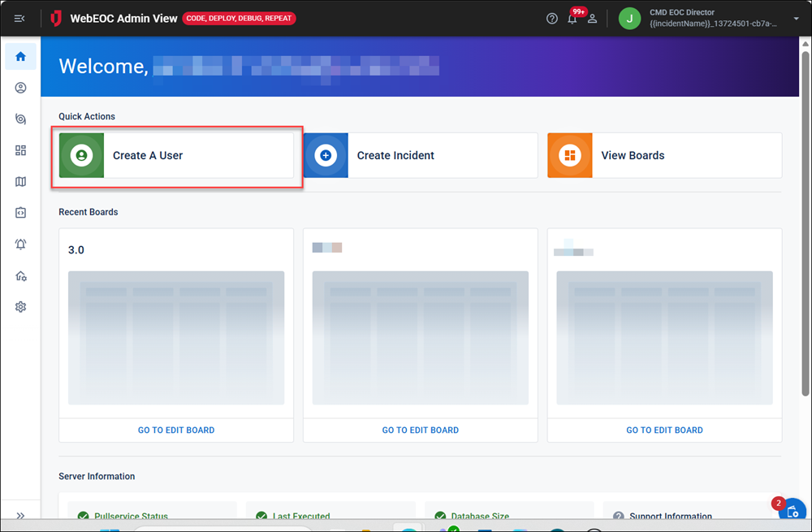Open the rightmost recent board thumbnail
This screenshot has height=532, width=812.
[x=664, y=338]
